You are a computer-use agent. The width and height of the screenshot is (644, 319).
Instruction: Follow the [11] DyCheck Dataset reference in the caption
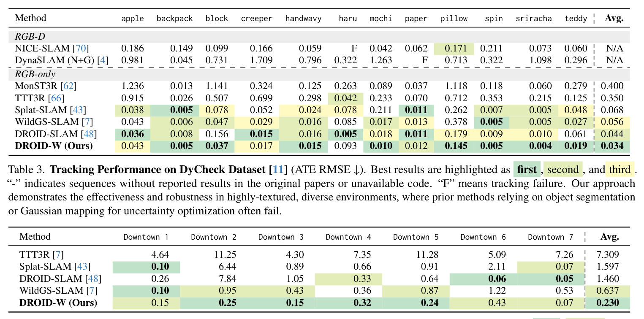tap(278, 170)
